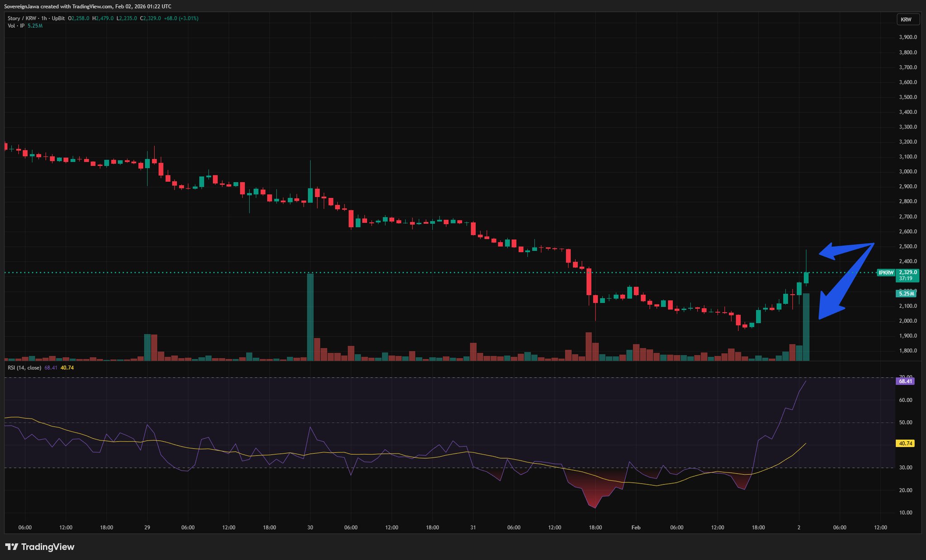Click the 70.00 RSI scale label

[905, 376]
